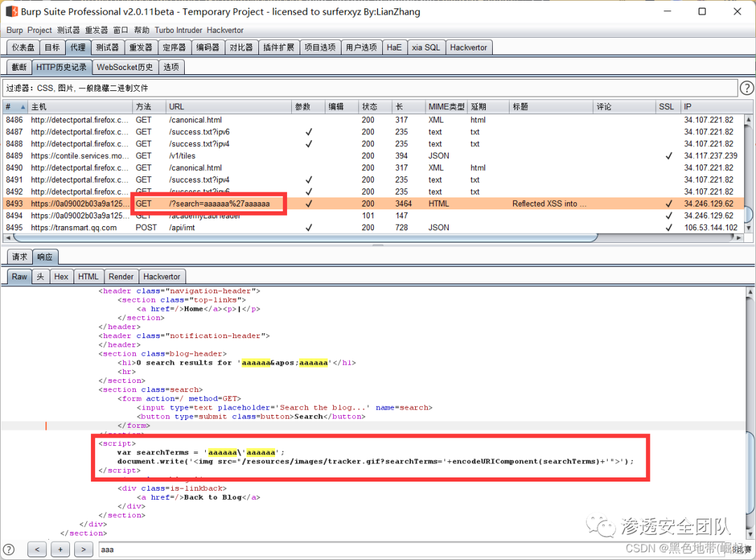Viewport: 756px width, 560px height.
Task: Open the Hackvertor menu in menu bar
Action: (x=225, y=30)
